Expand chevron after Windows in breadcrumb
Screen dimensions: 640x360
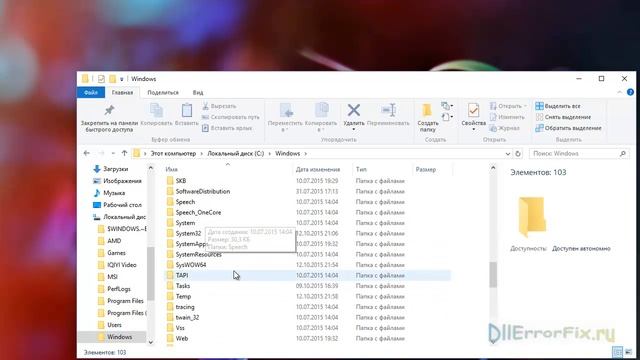pyautogui.click(x=305, y=154)
